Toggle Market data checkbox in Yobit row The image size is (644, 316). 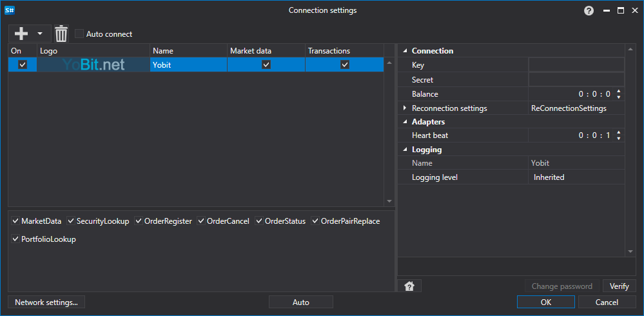(x=266, y=64)
